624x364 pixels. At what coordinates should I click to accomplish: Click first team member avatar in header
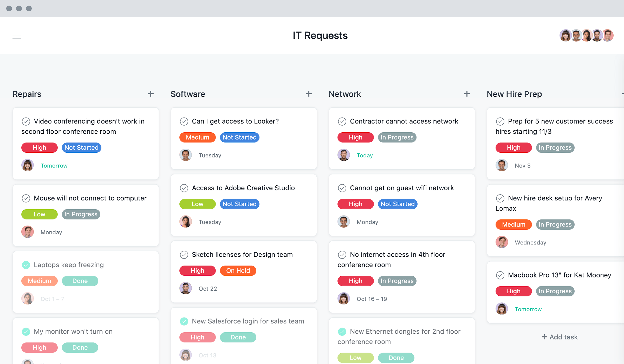tap(565, 35)
